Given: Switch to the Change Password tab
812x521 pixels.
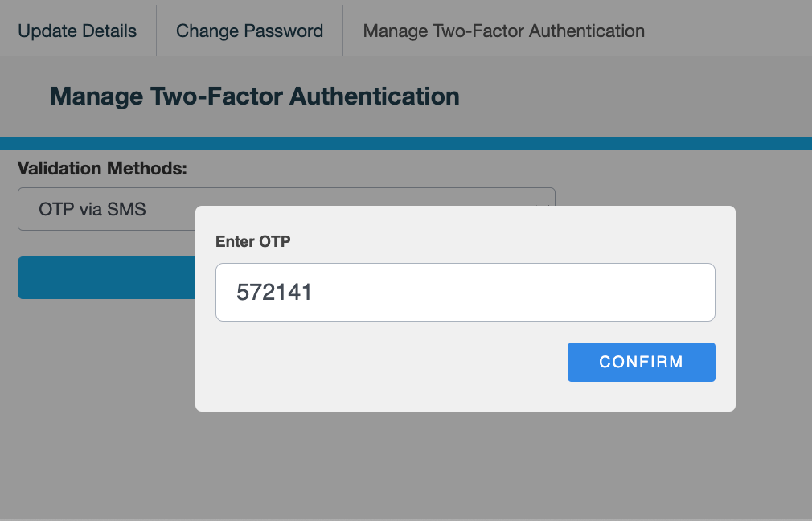Looking at the screenshot, I should [x=249, y=31].
